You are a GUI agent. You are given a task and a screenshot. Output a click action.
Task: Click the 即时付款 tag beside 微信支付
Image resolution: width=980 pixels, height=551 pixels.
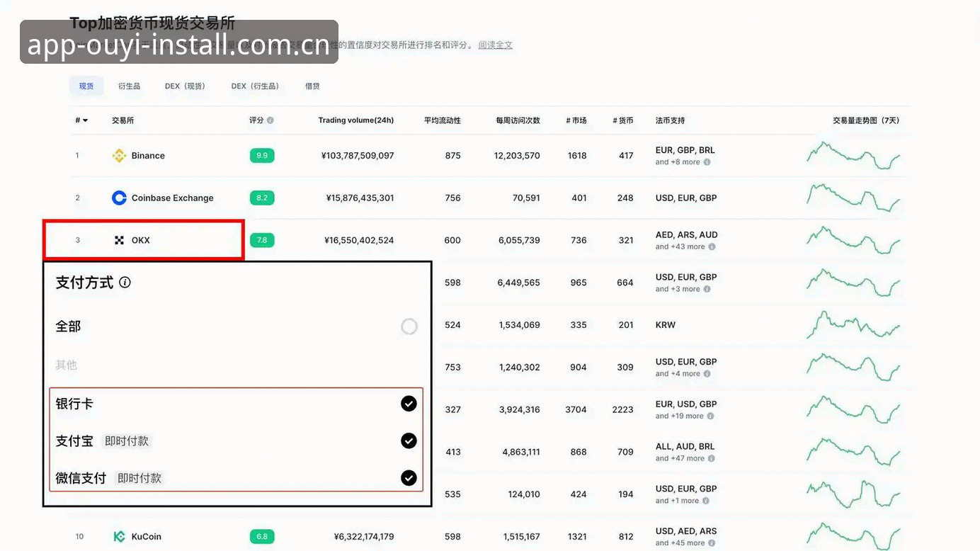point(139,478)
